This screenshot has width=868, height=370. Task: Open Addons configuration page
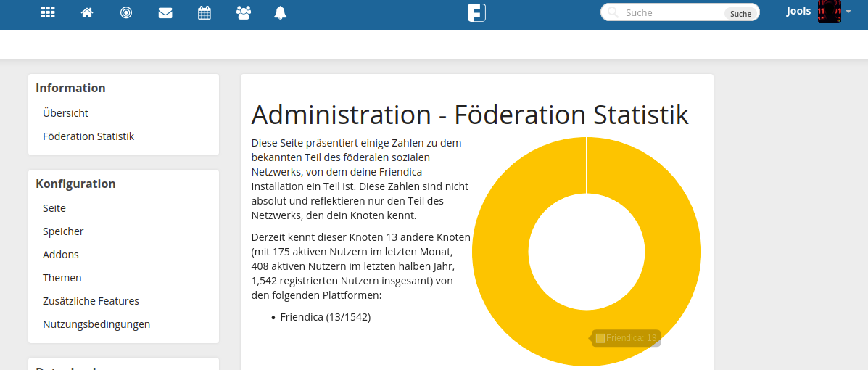pos(61,255)
